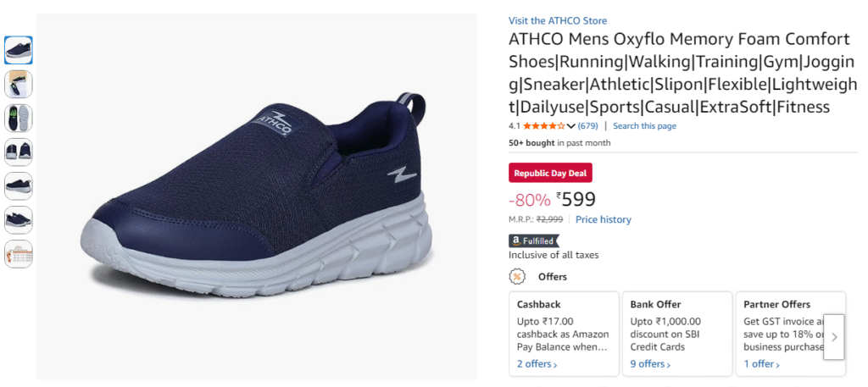Select thumbnail showing pair of shoes from the back
This screenshot has height=387, width=868.
(x=19, y=152)
